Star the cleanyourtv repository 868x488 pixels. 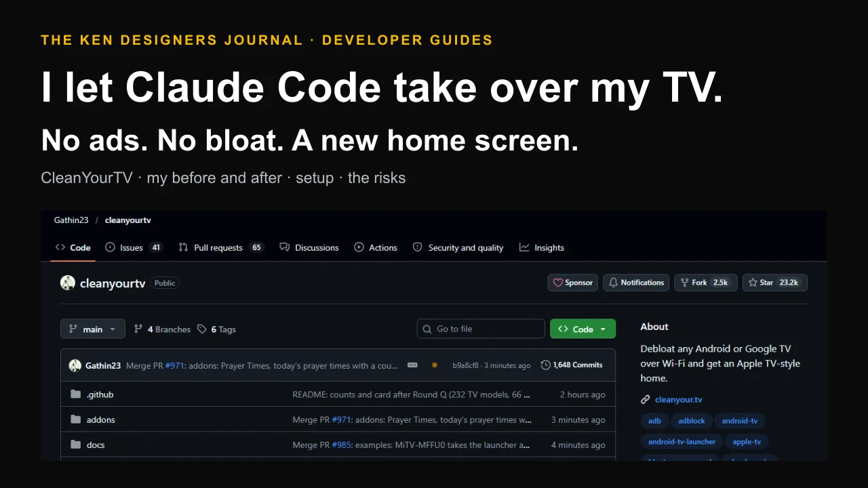pyautogui.click(x=775, y=283)
